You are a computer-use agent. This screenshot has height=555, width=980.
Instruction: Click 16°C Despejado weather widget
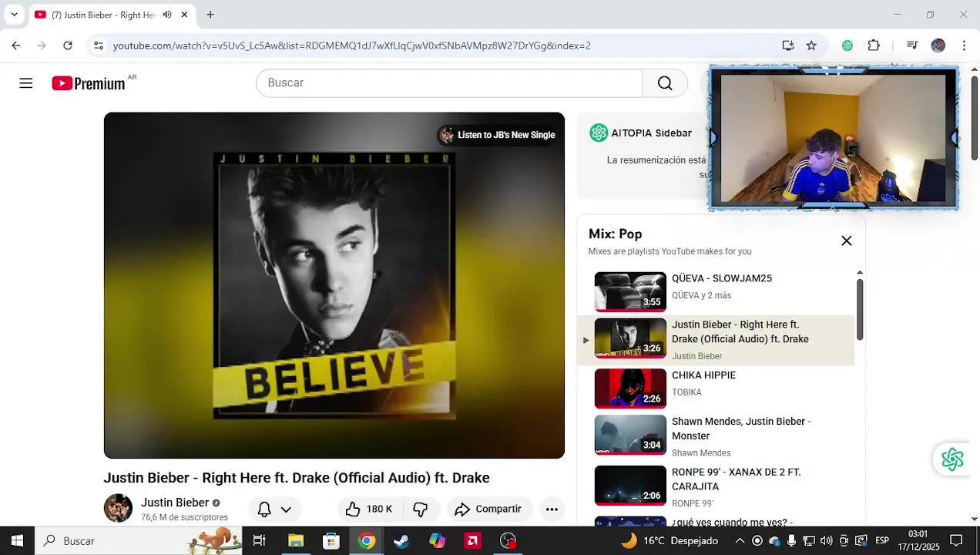[x=670, y=540]
